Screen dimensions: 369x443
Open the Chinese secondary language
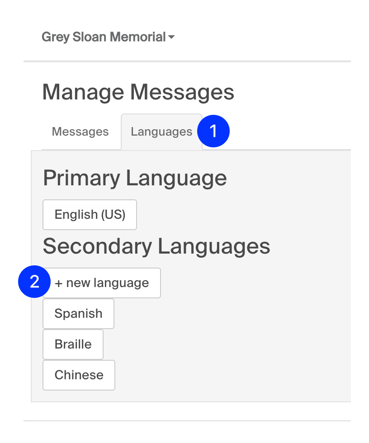pos(79,375)
